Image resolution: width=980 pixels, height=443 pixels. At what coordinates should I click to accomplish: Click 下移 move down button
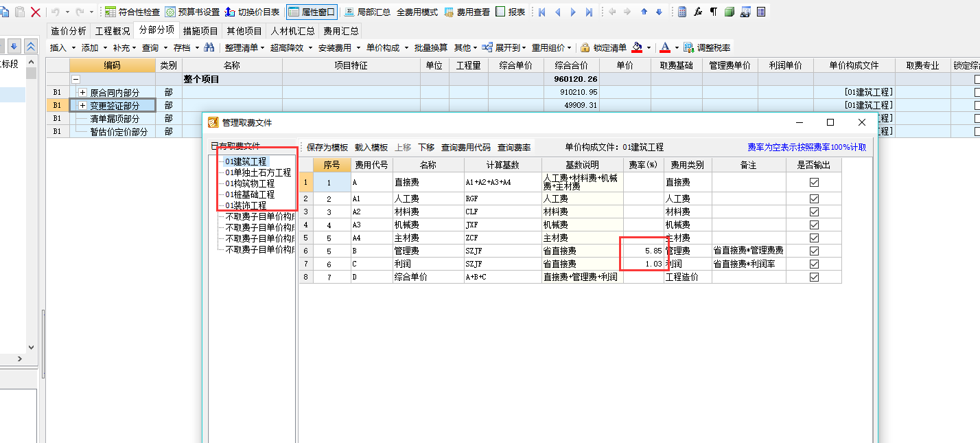tap(426, 147)
